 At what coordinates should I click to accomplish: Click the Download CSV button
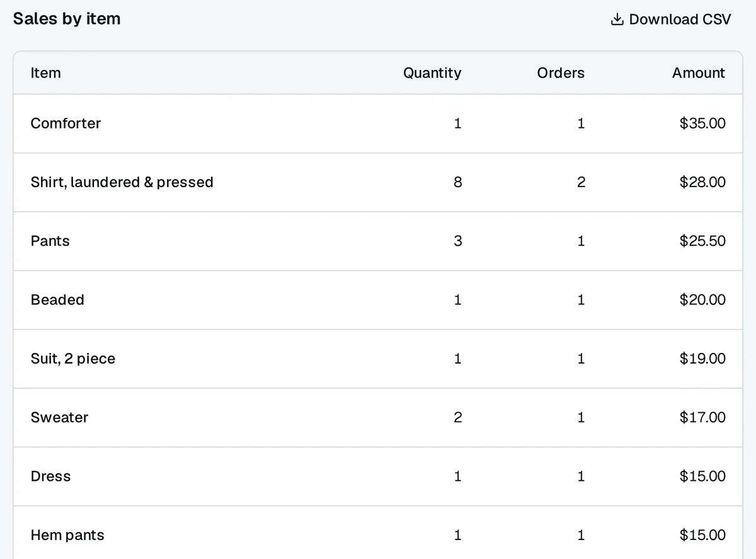(671, 20)
